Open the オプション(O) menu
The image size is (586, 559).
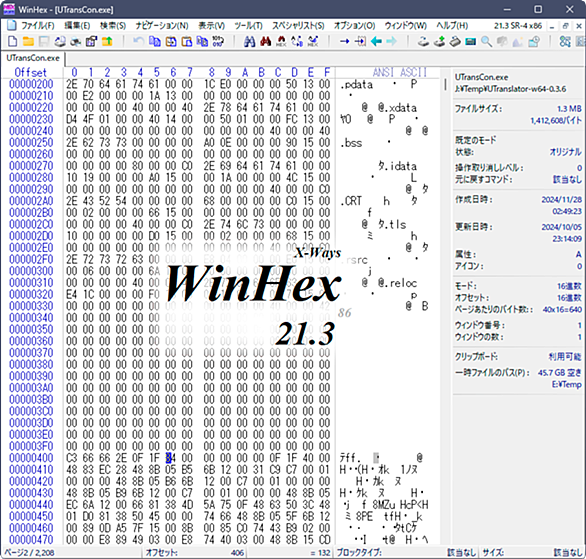pos(355,26)
